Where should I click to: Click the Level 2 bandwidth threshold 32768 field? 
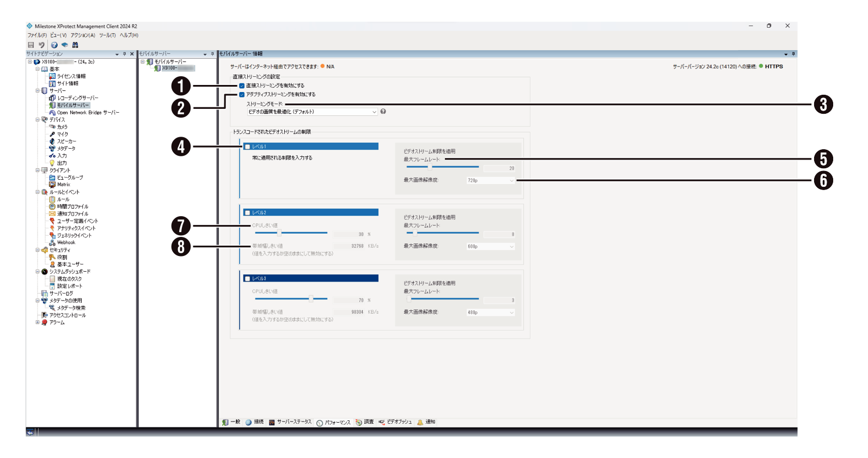pos(349,246)
